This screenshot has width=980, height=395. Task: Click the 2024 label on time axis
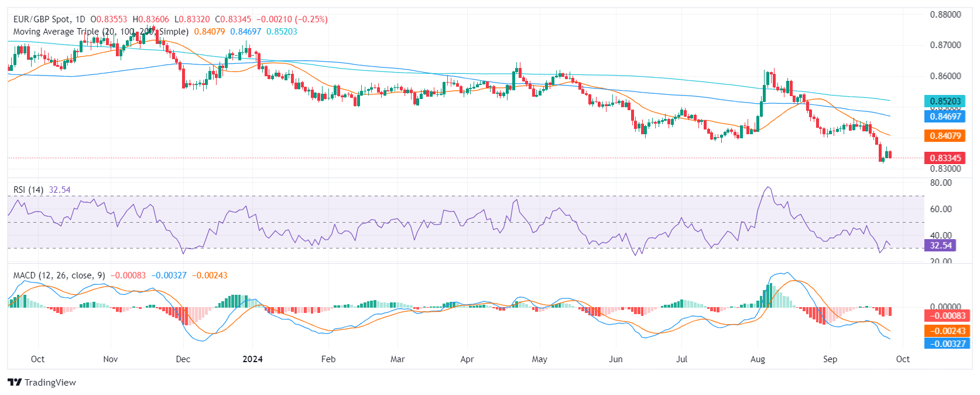(x=253, y=359)
